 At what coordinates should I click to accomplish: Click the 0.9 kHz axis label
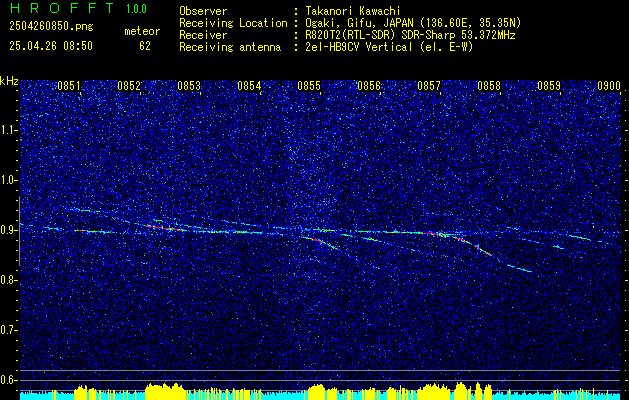(9, 230)
